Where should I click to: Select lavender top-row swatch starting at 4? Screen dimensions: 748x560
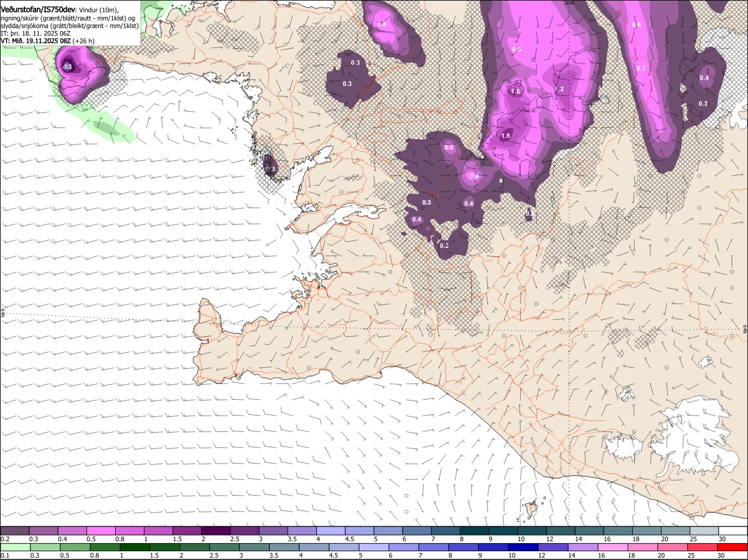coord(330,530)
